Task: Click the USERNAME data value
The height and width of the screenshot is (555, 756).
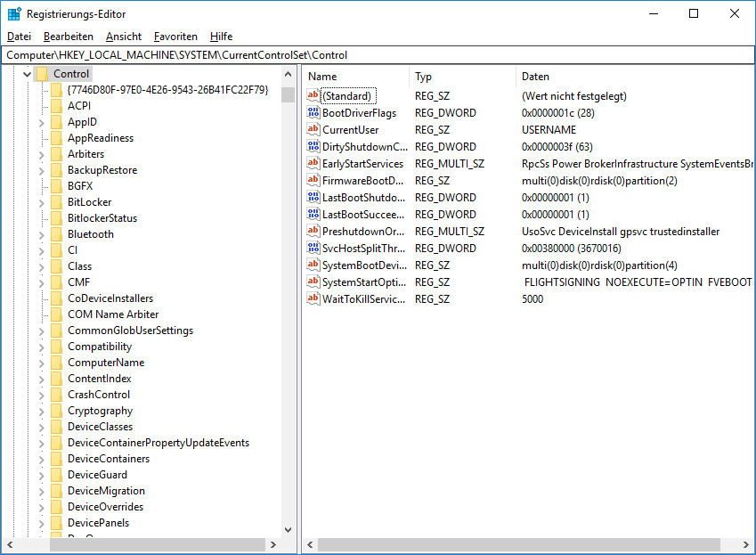Action: 549,130
